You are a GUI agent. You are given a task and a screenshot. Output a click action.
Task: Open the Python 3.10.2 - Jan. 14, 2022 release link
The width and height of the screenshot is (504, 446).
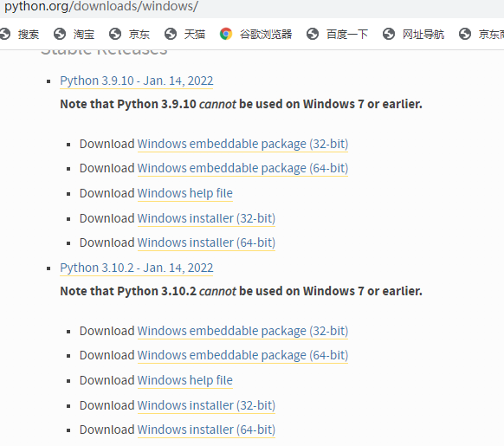tap(137, 268)
